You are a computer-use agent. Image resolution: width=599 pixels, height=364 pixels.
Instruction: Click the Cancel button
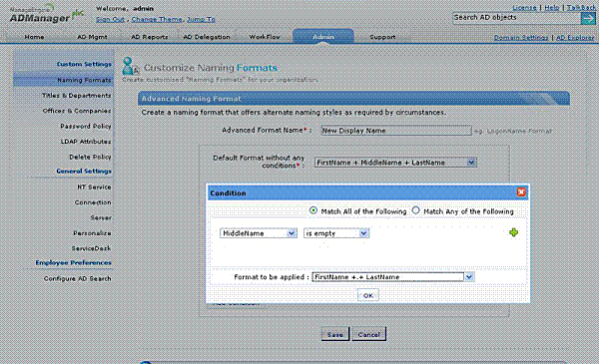[x=368, y=334]
